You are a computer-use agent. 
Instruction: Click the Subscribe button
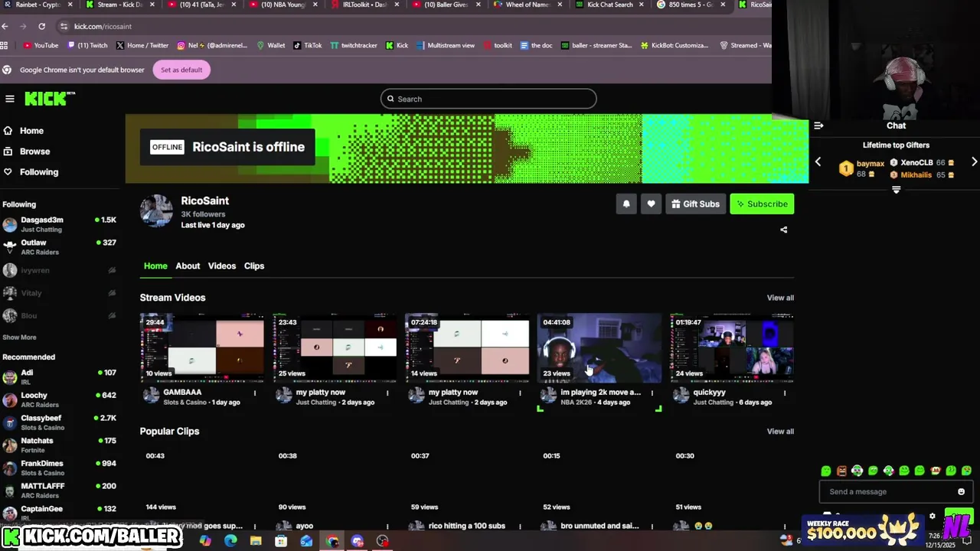762,204
